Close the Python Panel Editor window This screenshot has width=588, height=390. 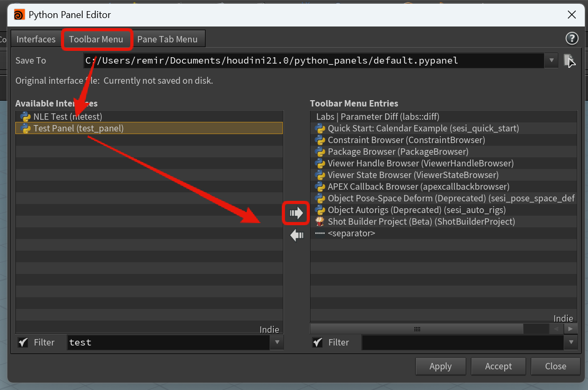click(572, 15)
